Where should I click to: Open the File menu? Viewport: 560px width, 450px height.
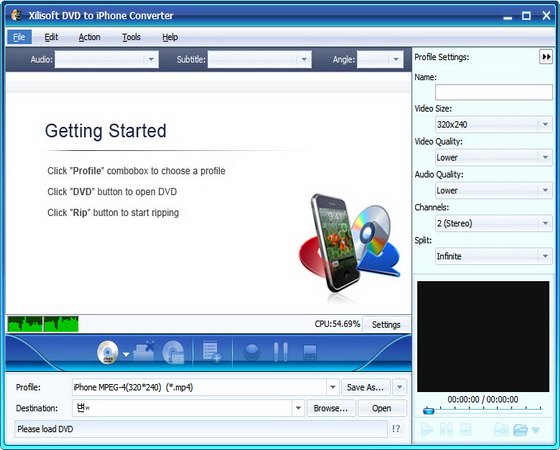19,37
